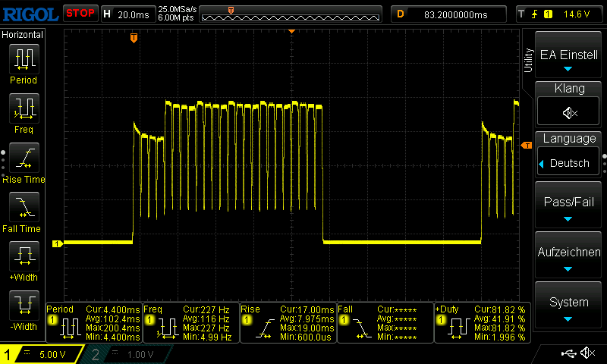Click the orange trigger position marker
Viewport: 607px width, 364px height.
point(134,37)
